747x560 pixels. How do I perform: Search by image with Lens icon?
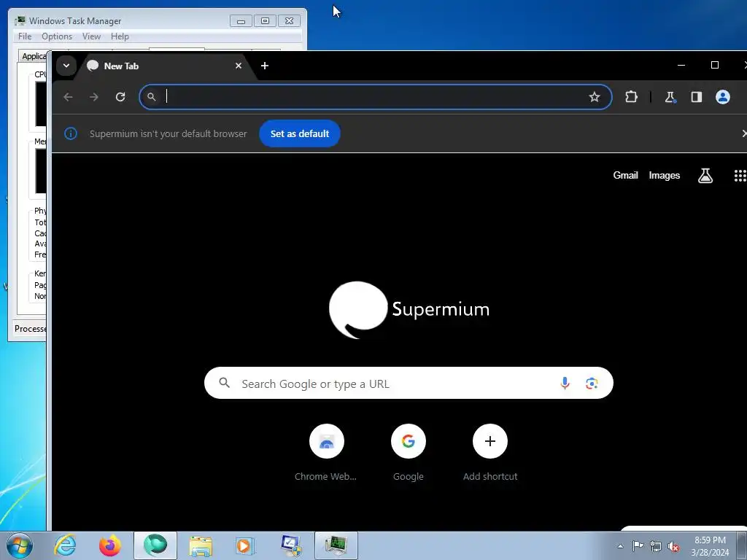coord(592,384)
